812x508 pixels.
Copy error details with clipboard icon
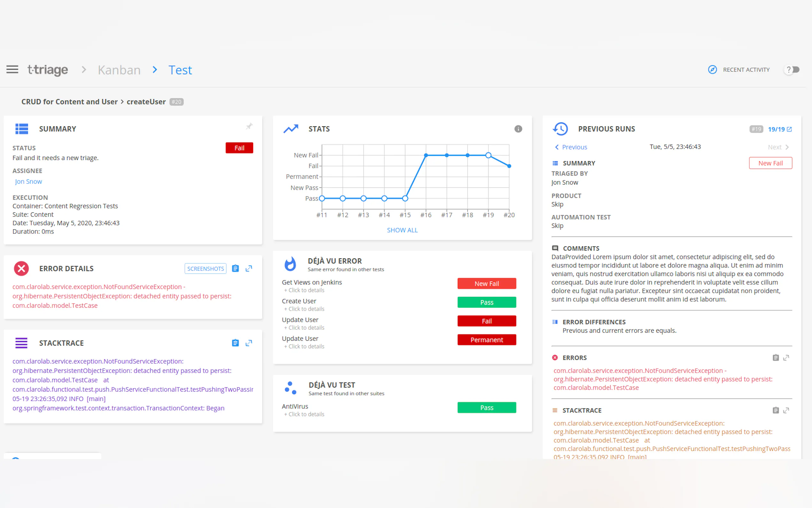[x=235, y=268]
